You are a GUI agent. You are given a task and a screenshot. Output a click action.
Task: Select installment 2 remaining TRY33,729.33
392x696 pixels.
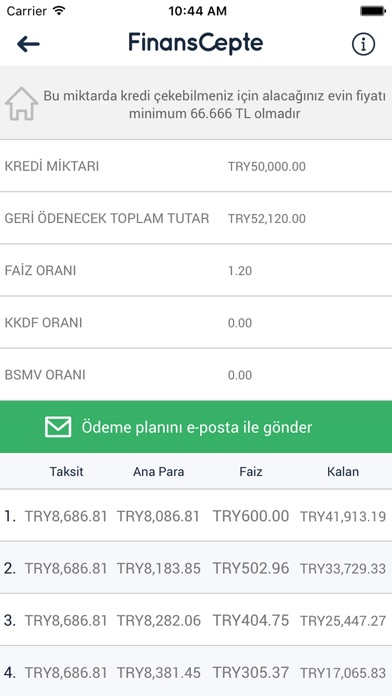[x=343, y=569]
